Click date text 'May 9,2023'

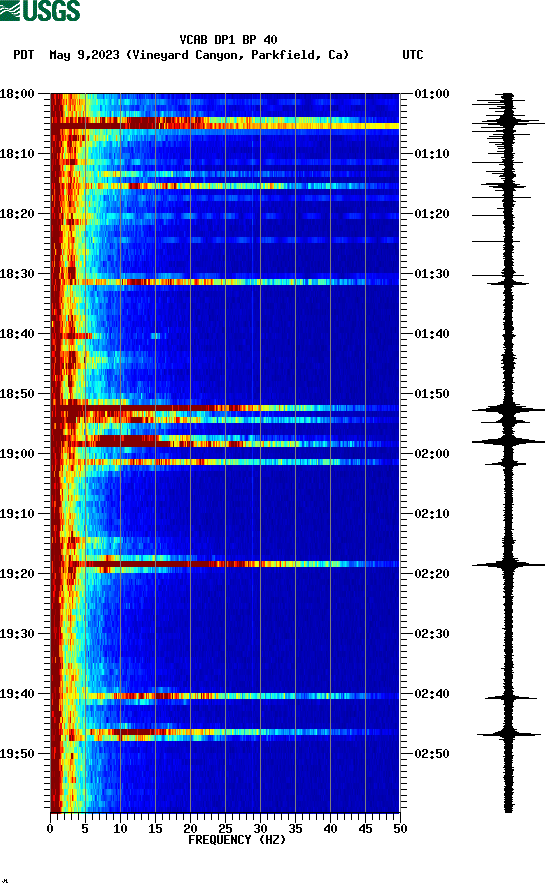[x=84, y=55]
